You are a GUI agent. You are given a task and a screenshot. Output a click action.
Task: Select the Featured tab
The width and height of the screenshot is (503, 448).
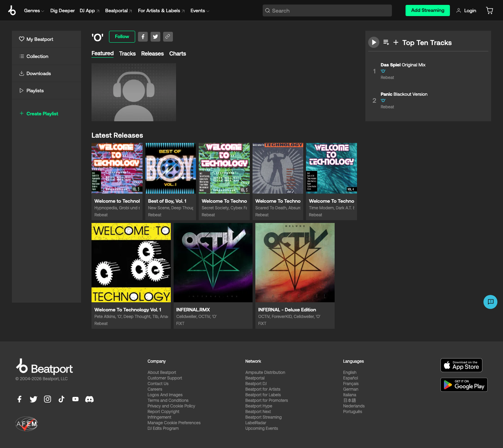coord(102,53)
